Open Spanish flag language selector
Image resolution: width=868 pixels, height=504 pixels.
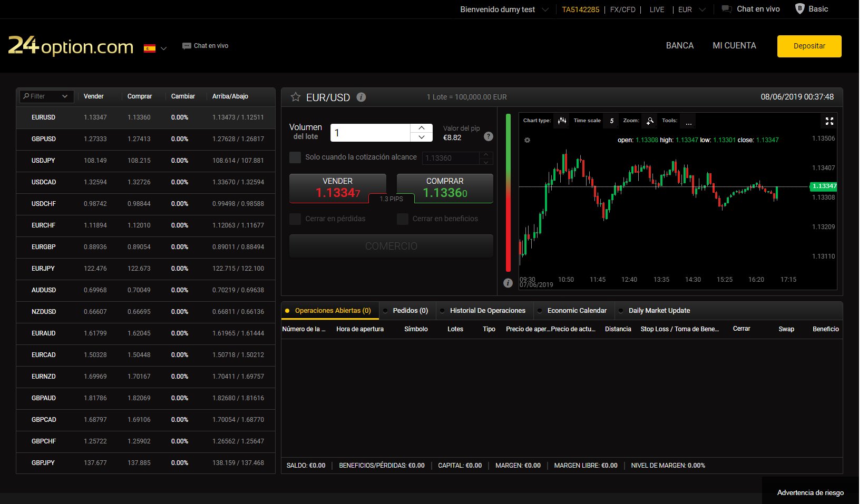pyautogui.click(x=155, y=48)
